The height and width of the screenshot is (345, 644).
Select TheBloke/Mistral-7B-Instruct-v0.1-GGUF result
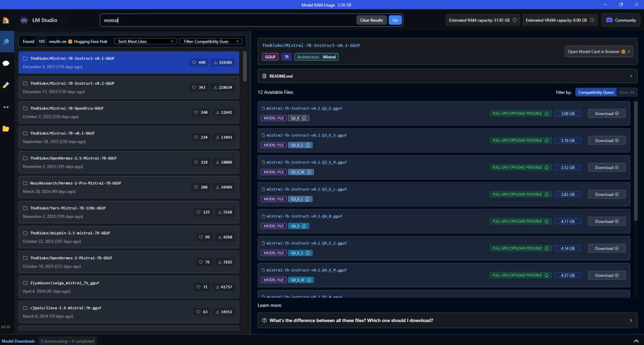pyautogui.click(x=129, y=62)
